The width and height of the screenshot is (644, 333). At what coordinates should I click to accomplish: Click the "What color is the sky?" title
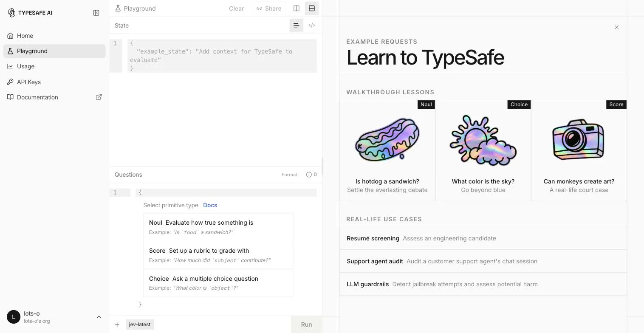(483, 181)
